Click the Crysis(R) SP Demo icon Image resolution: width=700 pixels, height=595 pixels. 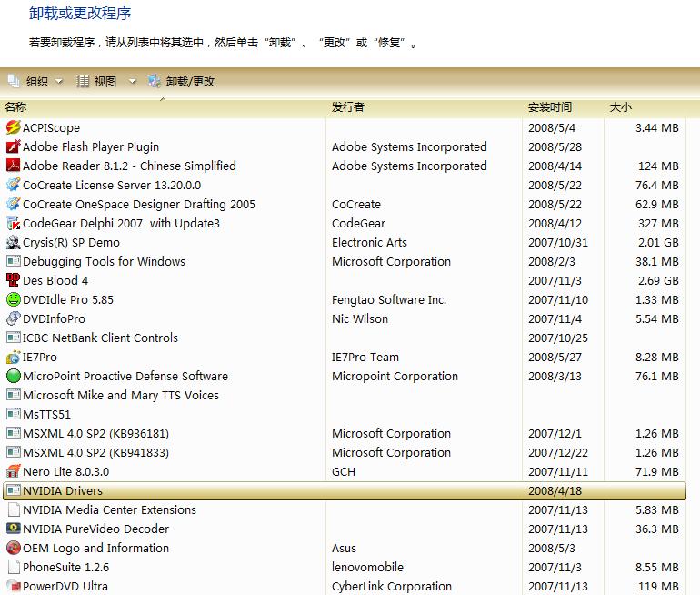click(x=14, y=242)
